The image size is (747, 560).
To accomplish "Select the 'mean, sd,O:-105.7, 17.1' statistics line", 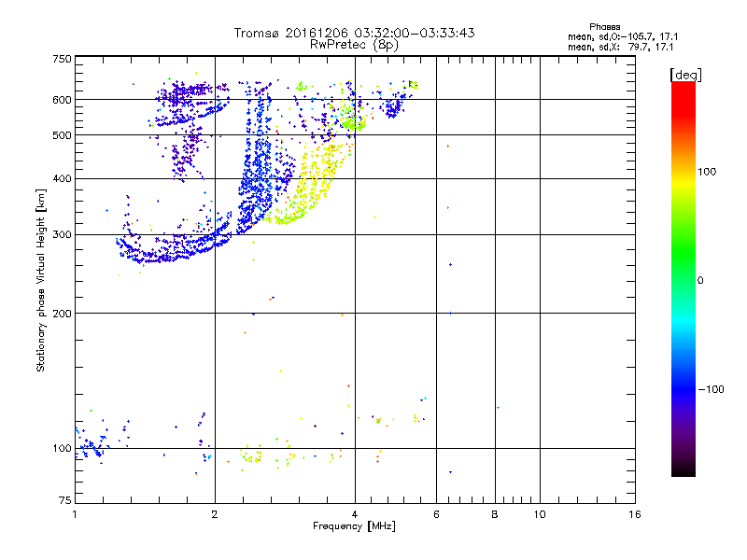I will point(623,36).
